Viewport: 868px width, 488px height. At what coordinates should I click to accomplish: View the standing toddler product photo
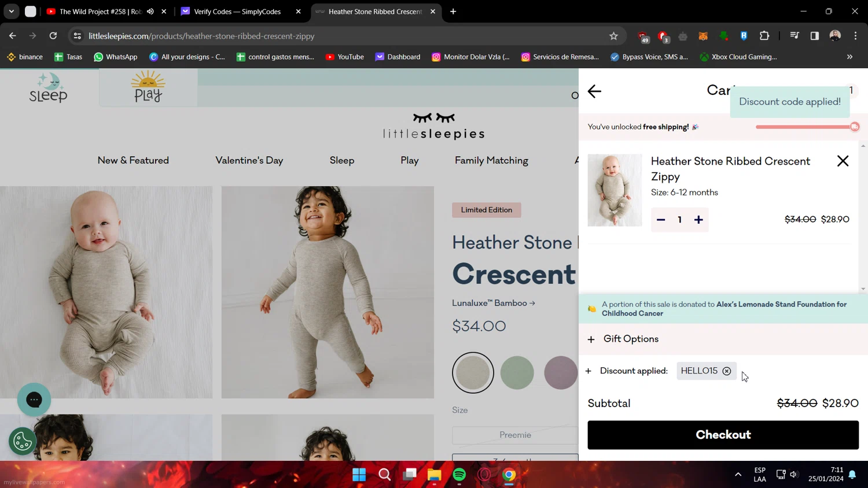tap(328, 292)
